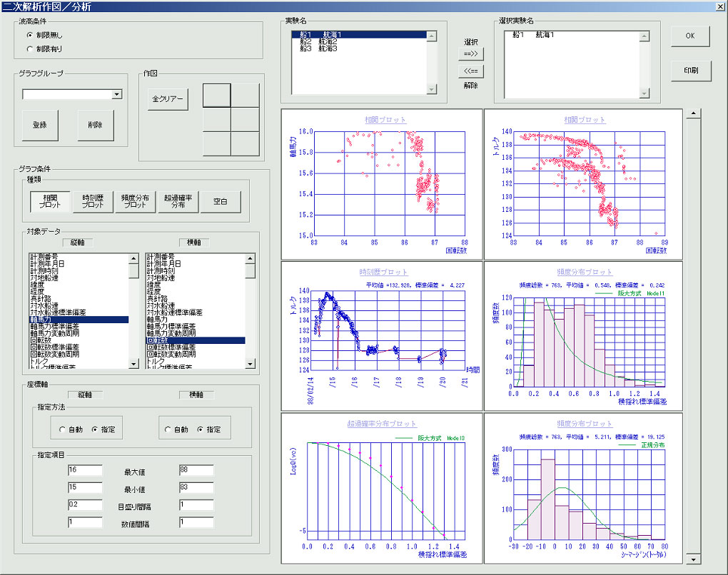Select 船2 航海2 in the experiment list

click(319, 42)
